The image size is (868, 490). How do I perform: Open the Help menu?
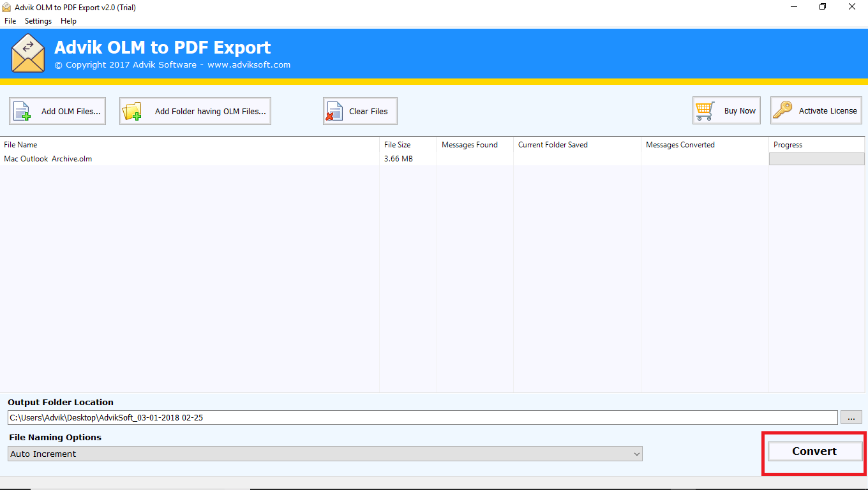(x=68, y=21)
